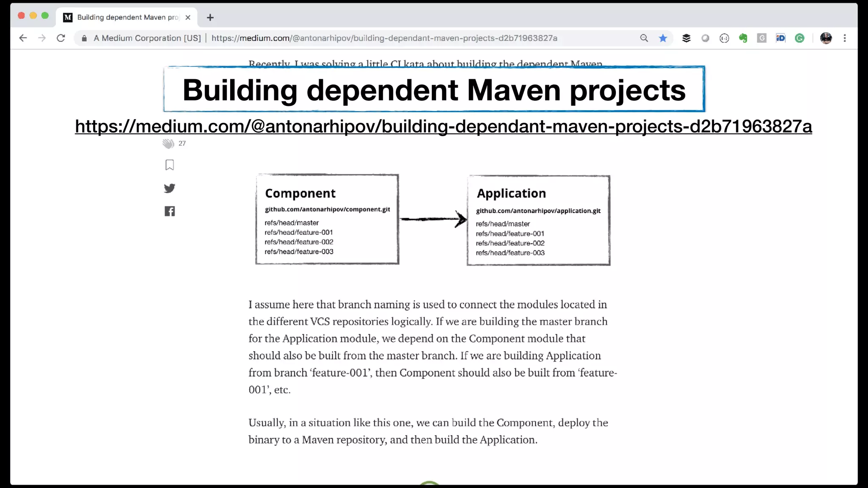
Task: Select the Building dependent Maven projects tab
Action: tap(127, 17)
